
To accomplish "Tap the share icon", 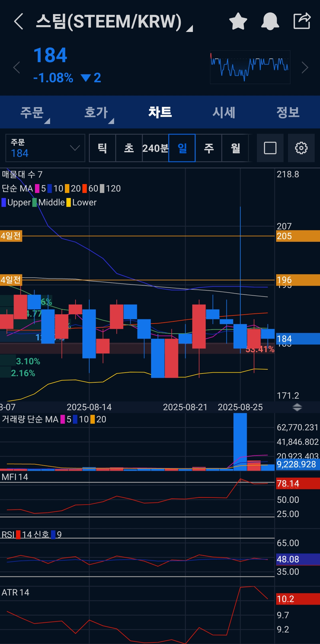I will [x=302, y=21].
